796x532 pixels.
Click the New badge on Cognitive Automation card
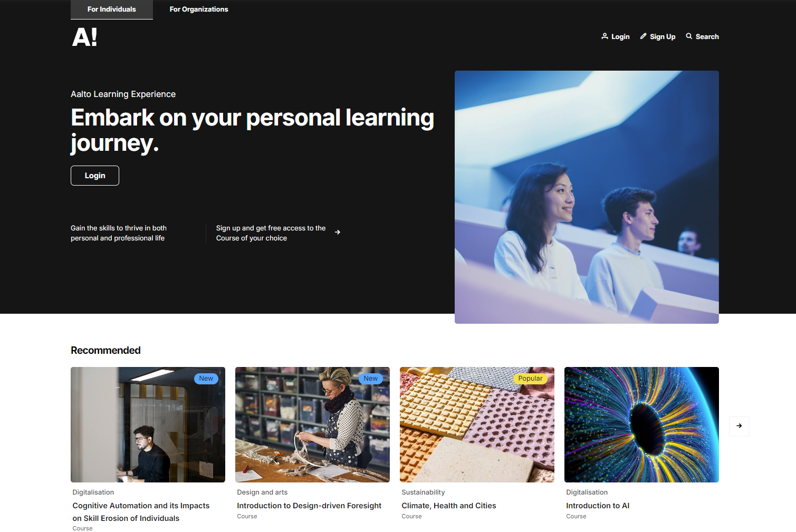206,379
